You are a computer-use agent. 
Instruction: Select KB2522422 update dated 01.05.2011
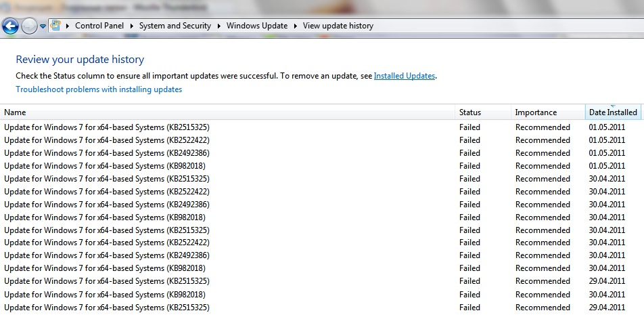click(322, 140)
